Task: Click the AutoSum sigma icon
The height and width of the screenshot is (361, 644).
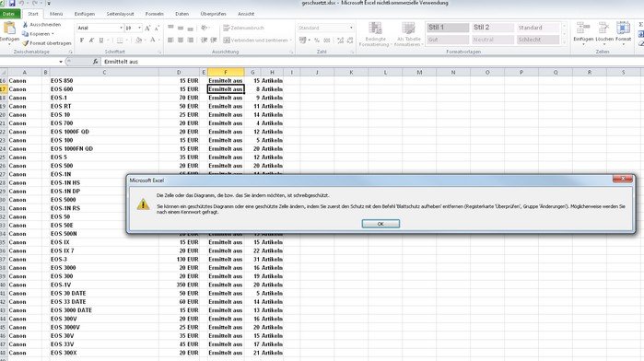Action: coord(640,25)
